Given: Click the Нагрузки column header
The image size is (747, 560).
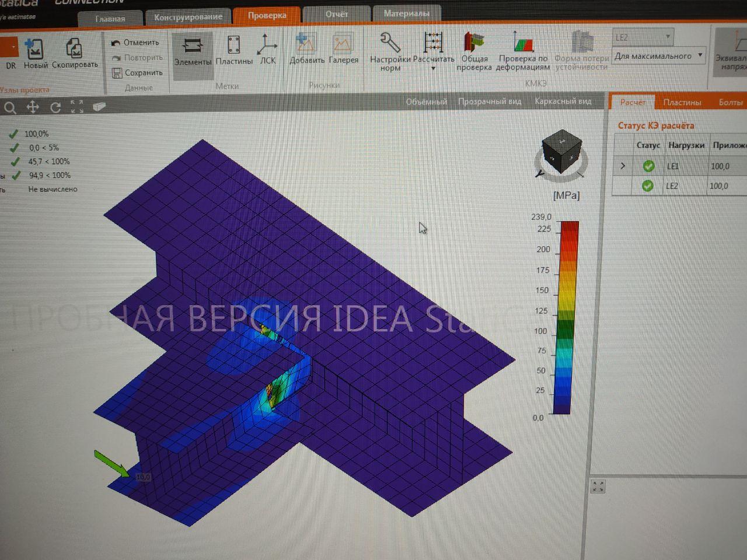Looking at the screenshot, I should pyautogui.click(x=686, y=145).
